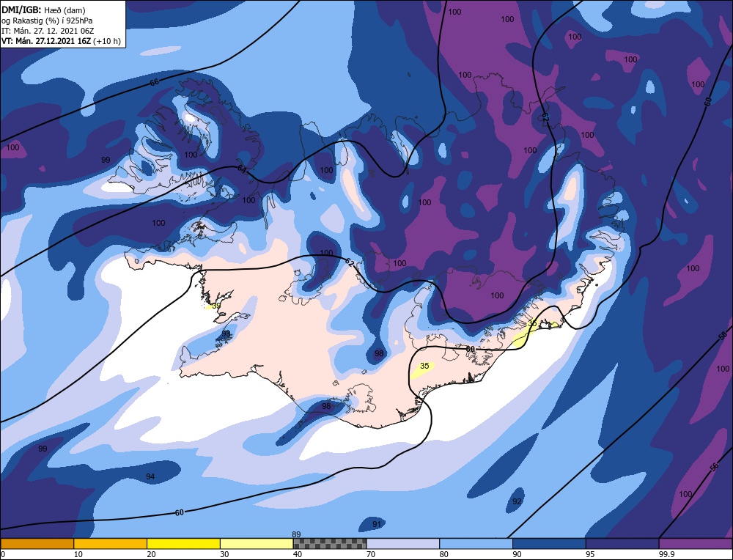Click the '93' humidity value on the map

coord(226,334)
